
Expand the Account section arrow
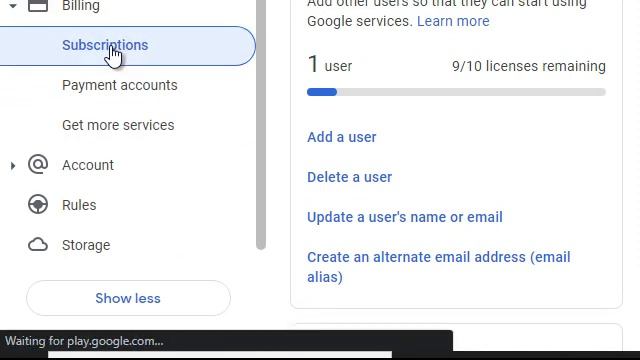coord(13,165)
